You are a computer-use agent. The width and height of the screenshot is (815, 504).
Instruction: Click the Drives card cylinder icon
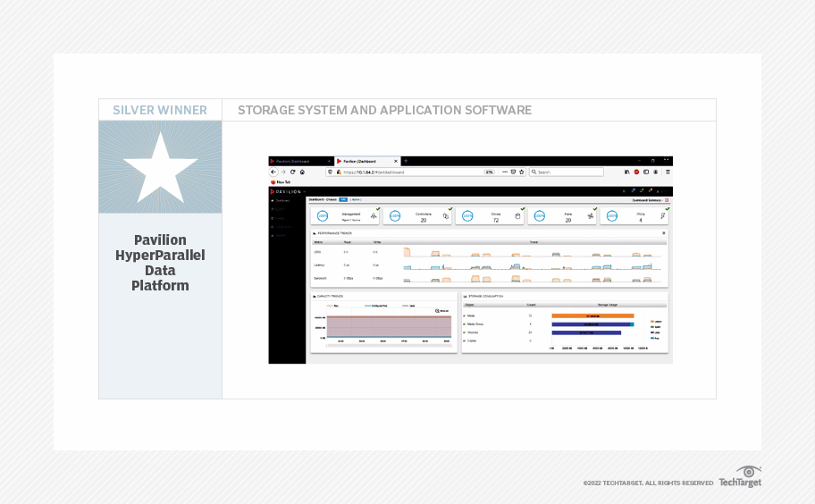(517, 216)
